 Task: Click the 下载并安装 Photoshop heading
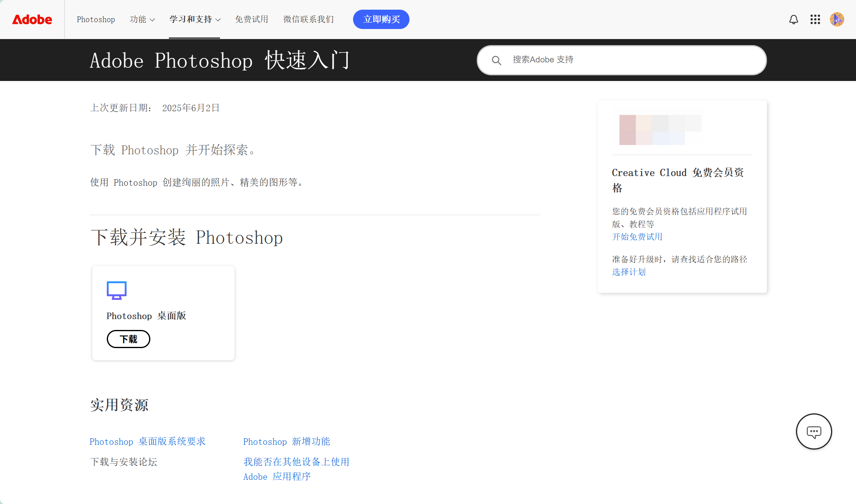click(x=187, y=237)
